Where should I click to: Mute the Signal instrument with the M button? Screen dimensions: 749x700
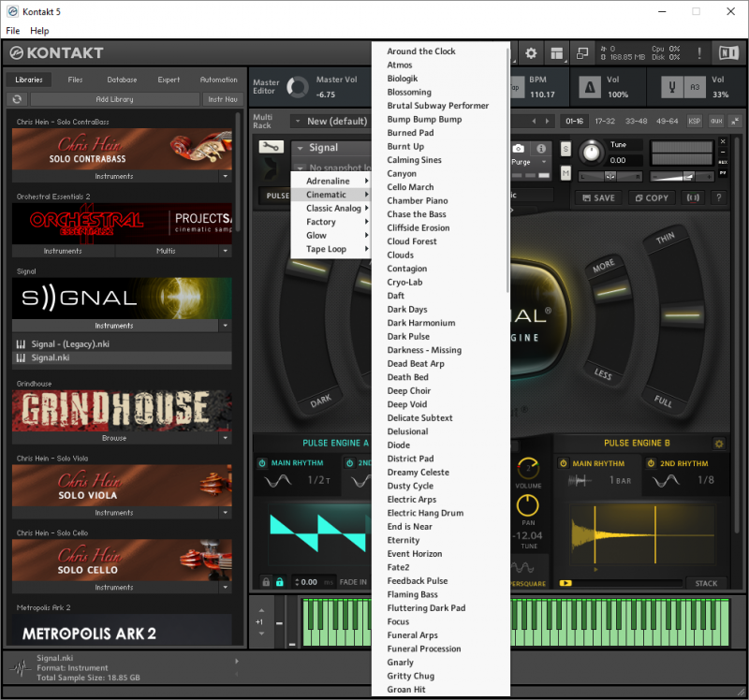[566, 172]
